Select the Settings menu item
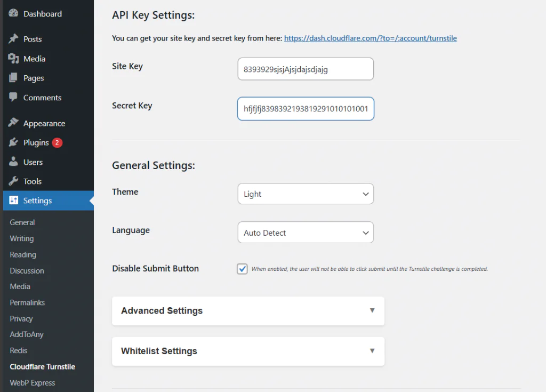This screenshot has width=546, height=392. (x=49, y=201)
